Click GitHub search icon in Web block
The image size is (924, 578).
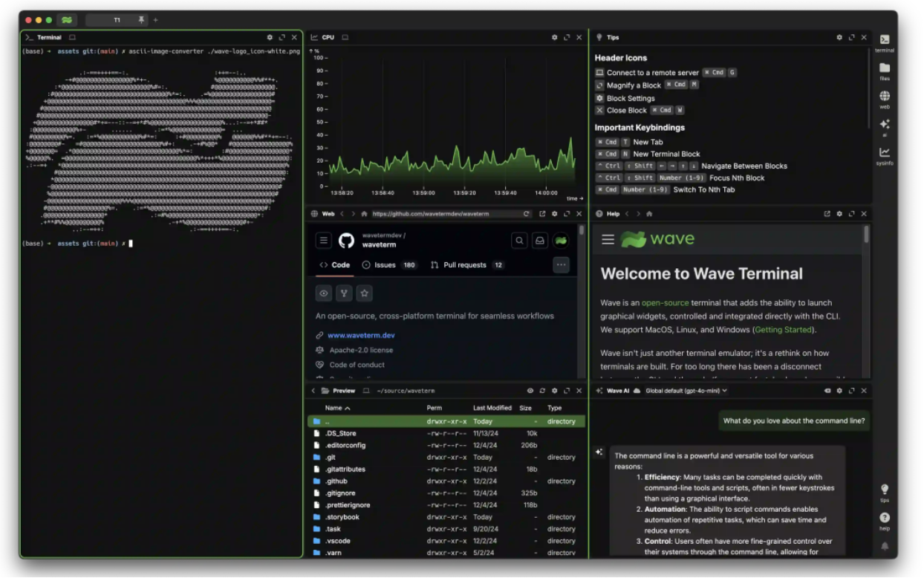[x=519, y=241]
